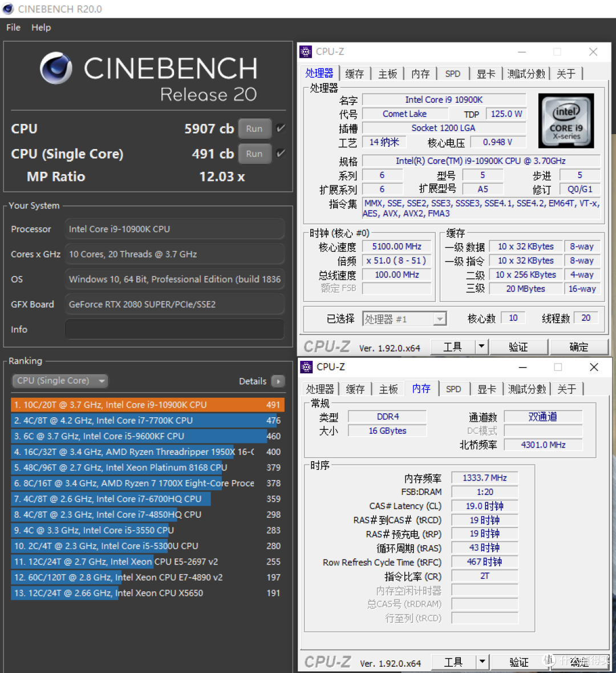Select ranking row 2 Core i7-7700K
Image resolution: width=616 pixels, height=673 pixels.
pyautogui.click(x=148, y=420)
